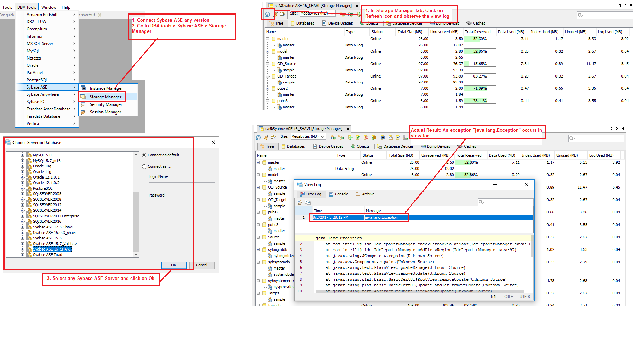Expand the MySQL-5.0 server node

pyautogui.click(x=22, y=155)
